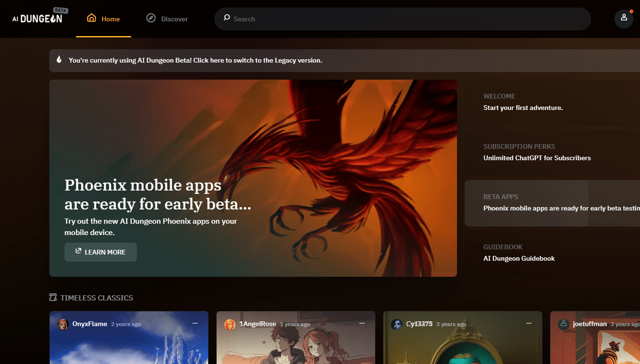Go to the Home tab
Viewport: 640px width, 364px height.
pyautogui.click(x=103, y=19)
